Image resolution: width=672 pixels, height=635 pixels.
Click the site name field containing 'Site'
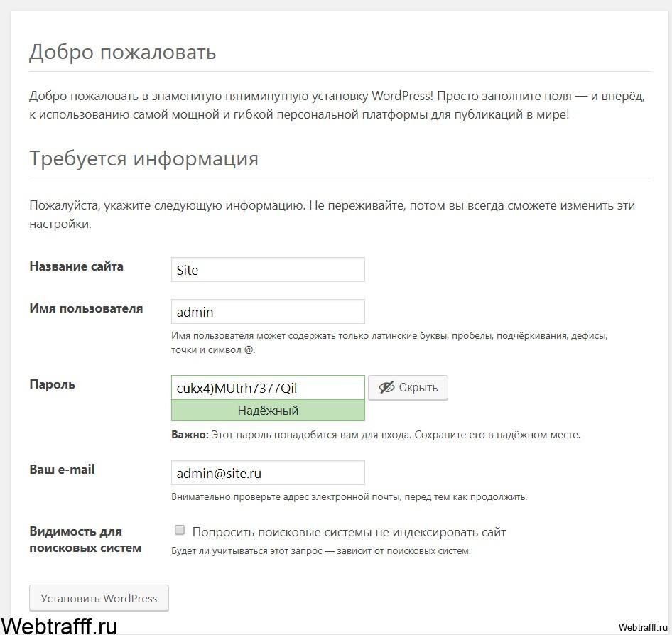pyautogui.click(x=268, y=269)
